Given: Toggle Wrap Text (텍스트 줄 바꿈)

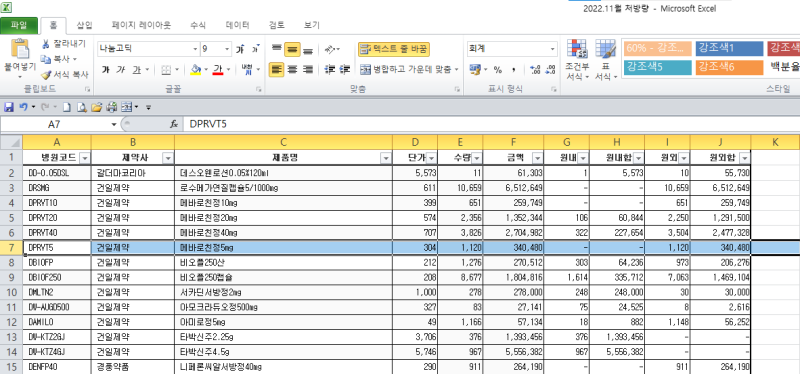Looking at the screenshot, I should 394,49.
